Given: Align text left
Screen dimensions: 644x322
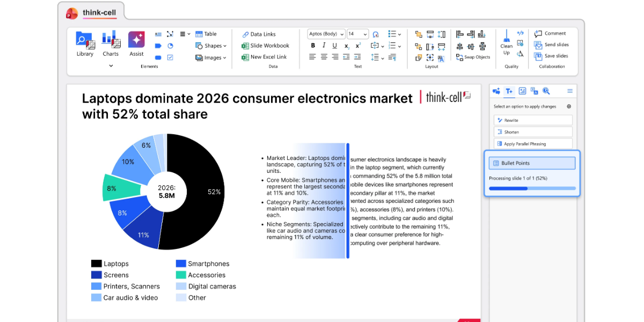Looking at the screenshot, I should (313, 57).
